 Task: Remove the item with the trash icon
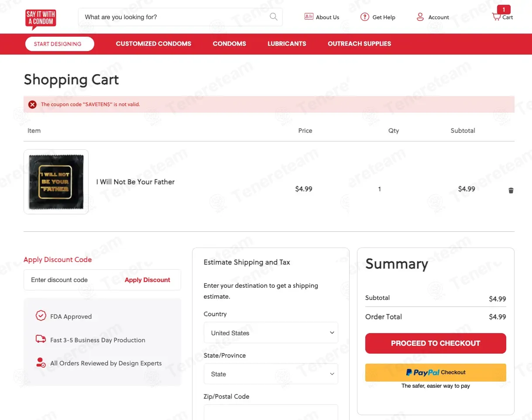511,190
